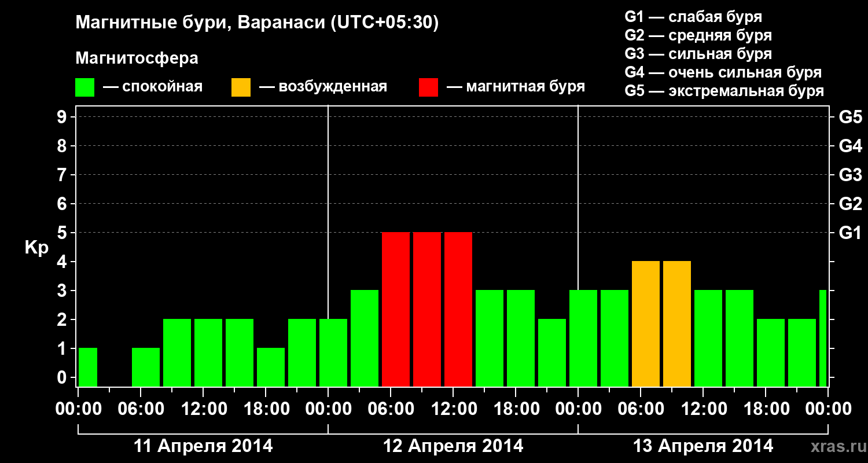Click legend line 'G1 — слабая буря'
This screenshot has height=463, width=868.
pos(693,17)
